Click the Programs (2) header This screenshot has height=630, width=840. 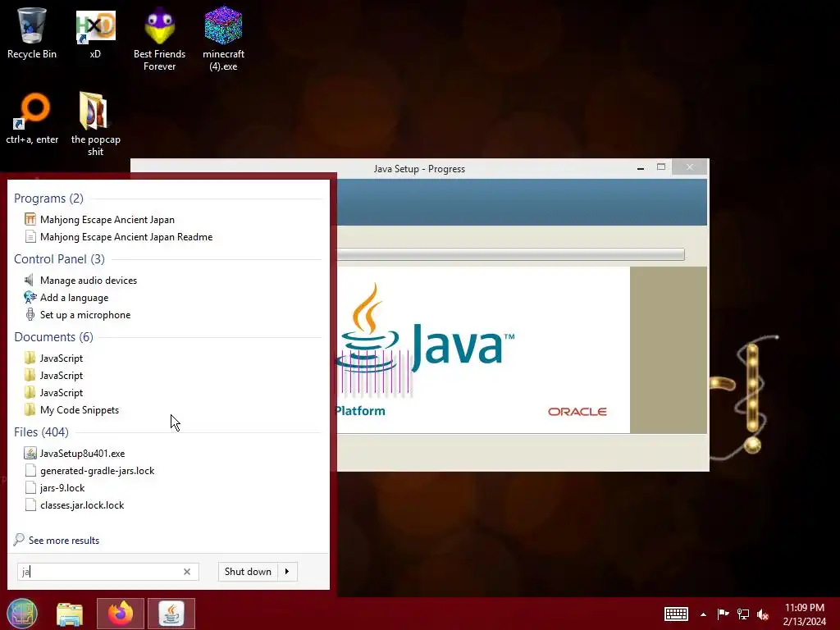click(x=48, y=199)
